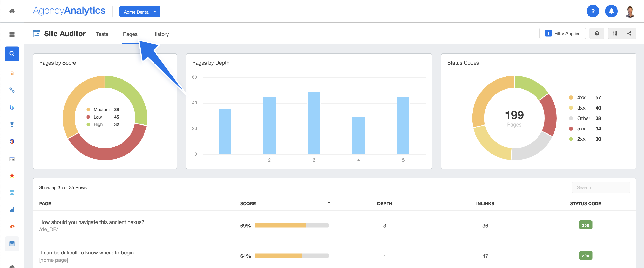Click the notifications bell icon
The image size is (644, 268).
click(x=612, y=11)
